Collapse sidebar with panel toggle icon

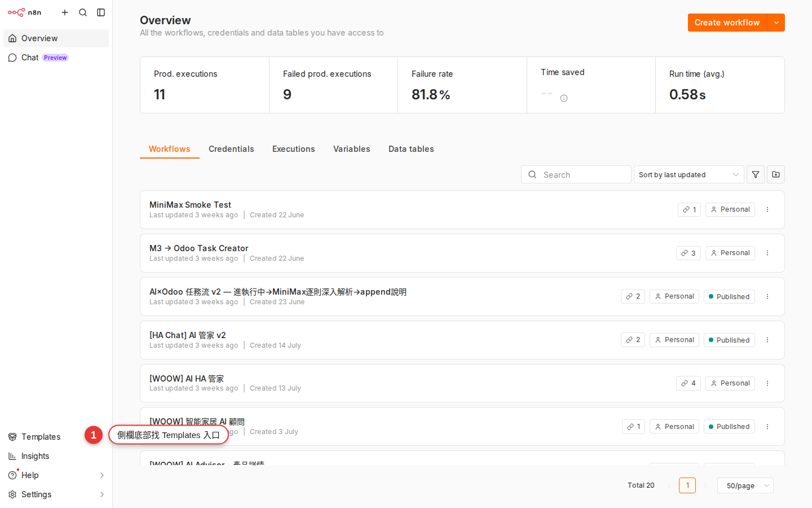tap(101, 12)
